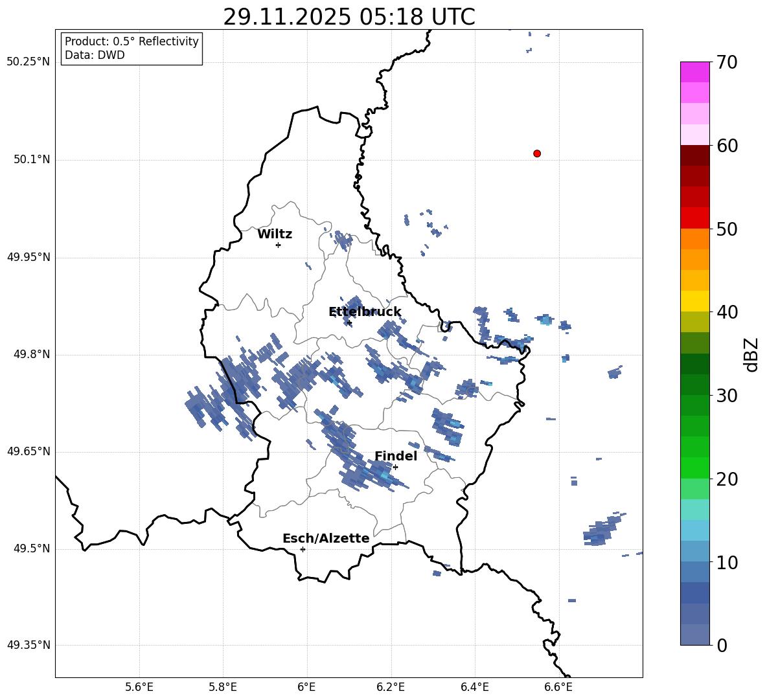Screen dimensions: 767x700
Task: Click the 49.8°N latitude label
Action: 32,354
